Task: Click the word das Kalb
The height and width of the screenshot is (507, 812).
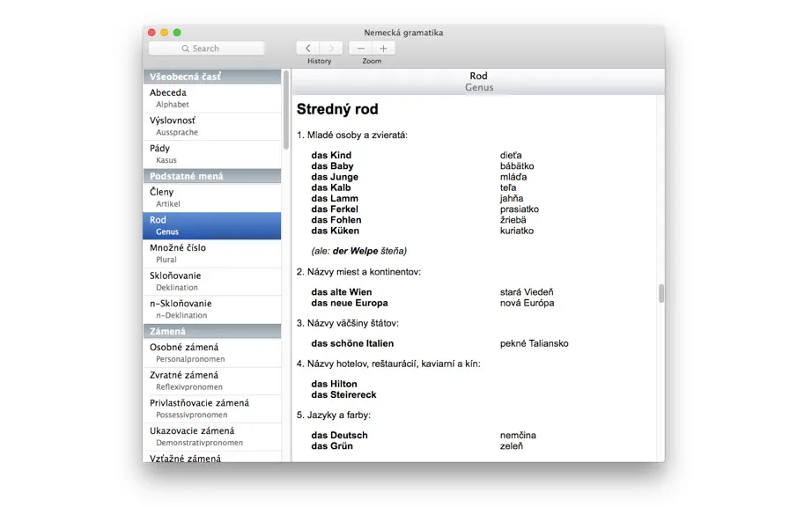Action: 331,187
